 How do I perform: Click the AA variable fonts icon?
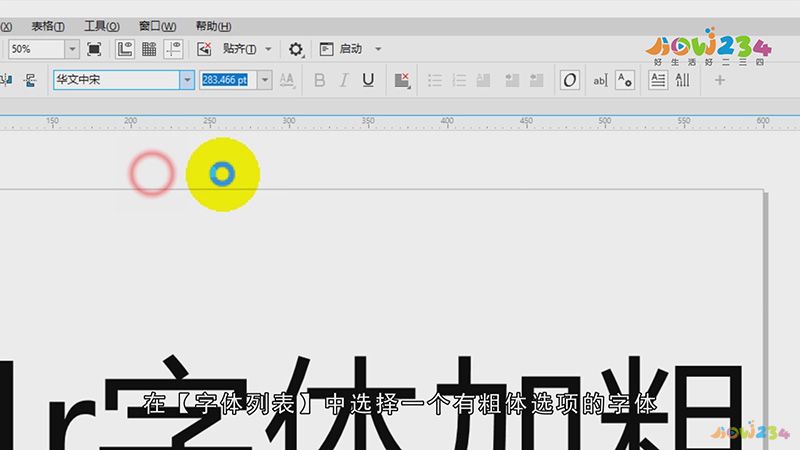pos(287,80)
